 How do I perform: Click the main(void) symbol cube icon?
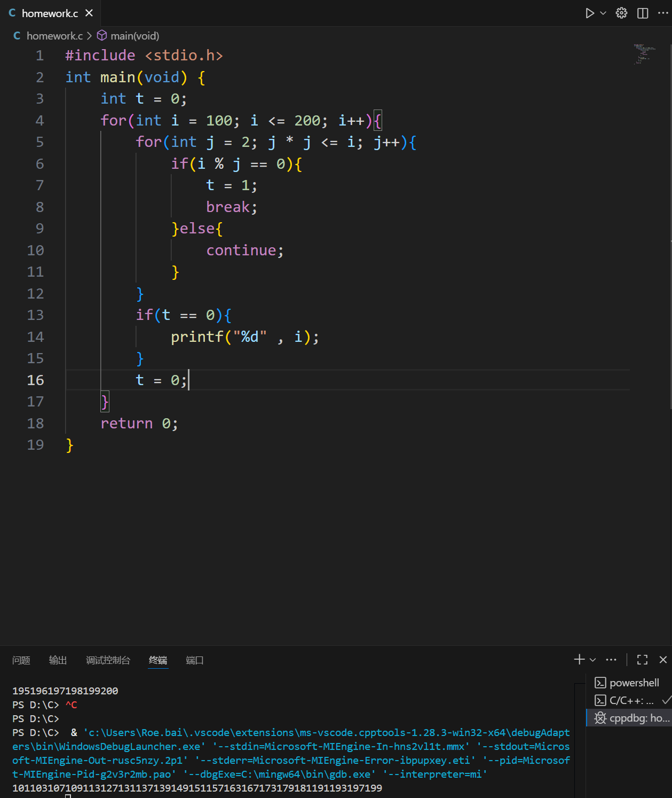point(101,36)
